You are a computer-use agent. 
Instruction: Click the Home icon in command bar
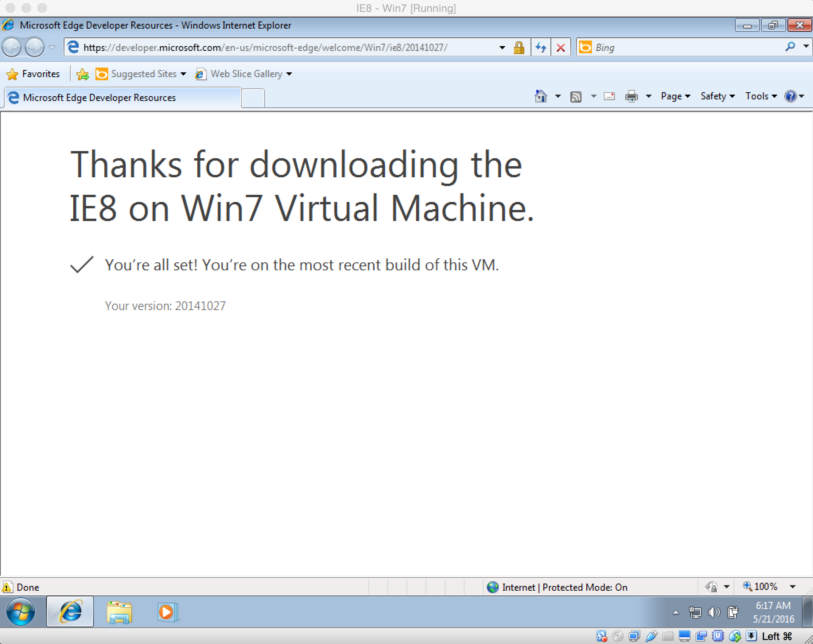click(541, 96)
